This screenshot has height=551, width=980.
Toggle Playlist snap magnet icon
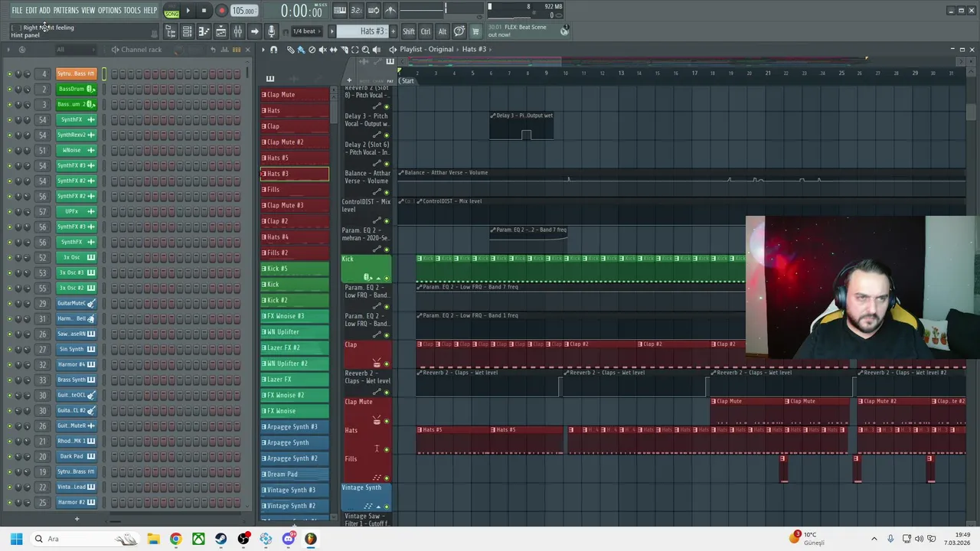[274, 50]
